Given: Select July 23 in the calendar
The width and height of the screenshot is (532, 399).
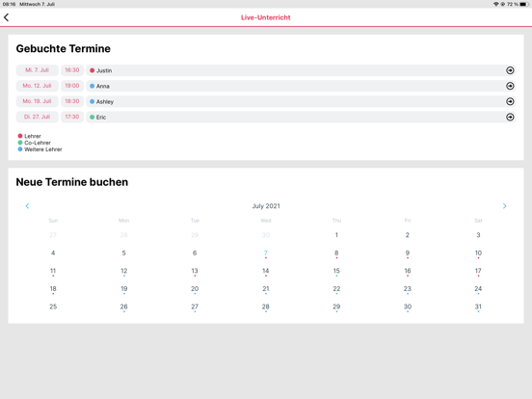Looking at the screenshot, I should [407, 289].
